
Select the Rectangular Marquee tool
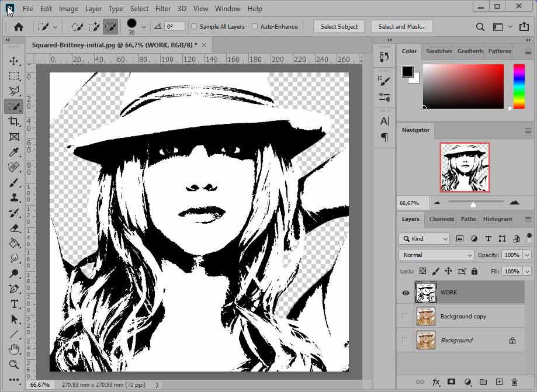pos(13,76)
